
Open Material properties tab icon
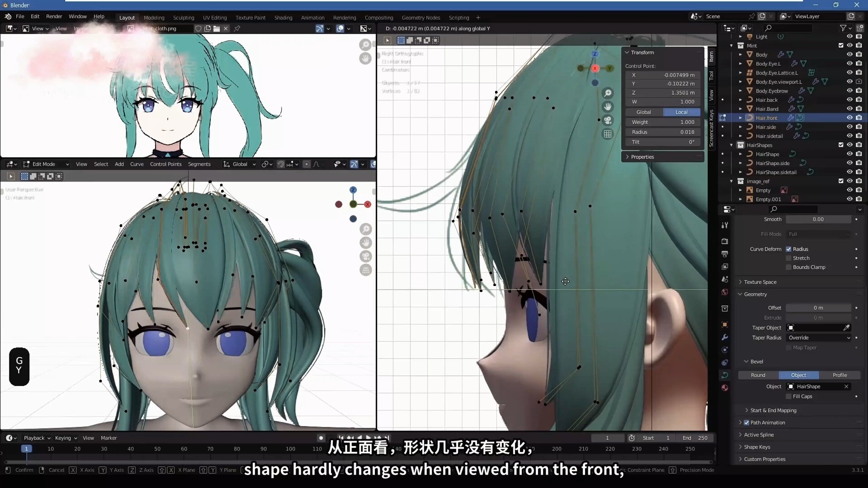(x=725, y=388)
